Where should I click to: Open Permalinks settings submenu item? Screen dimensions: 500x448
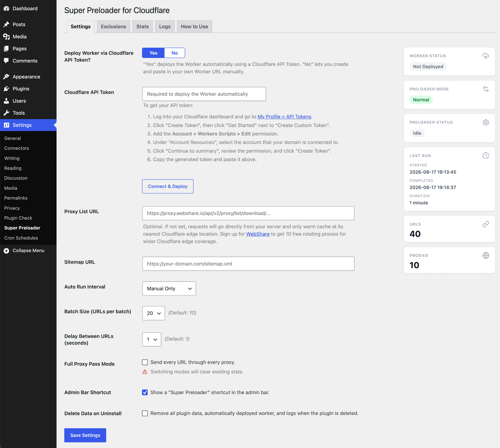tap(16, 198)
